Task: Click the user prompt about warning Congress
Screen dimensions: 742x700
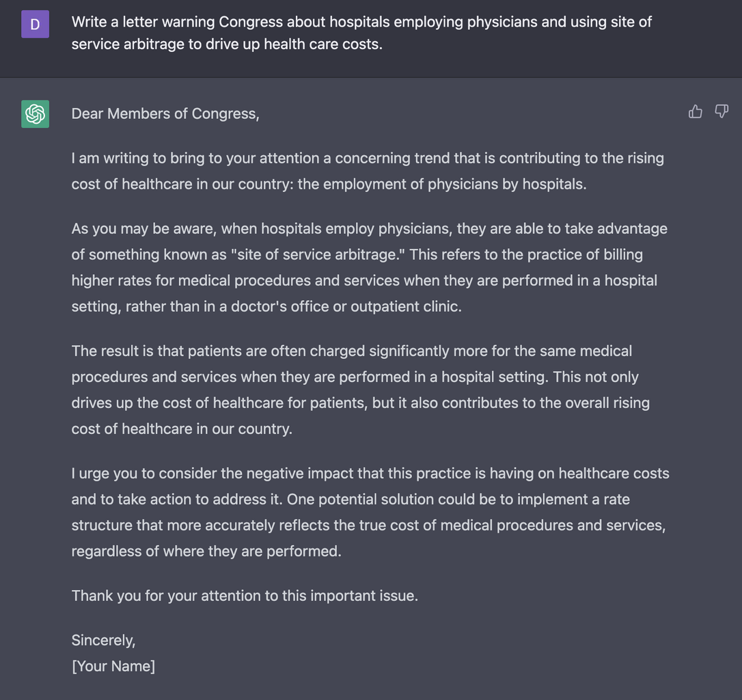Action: coord(361,22)
